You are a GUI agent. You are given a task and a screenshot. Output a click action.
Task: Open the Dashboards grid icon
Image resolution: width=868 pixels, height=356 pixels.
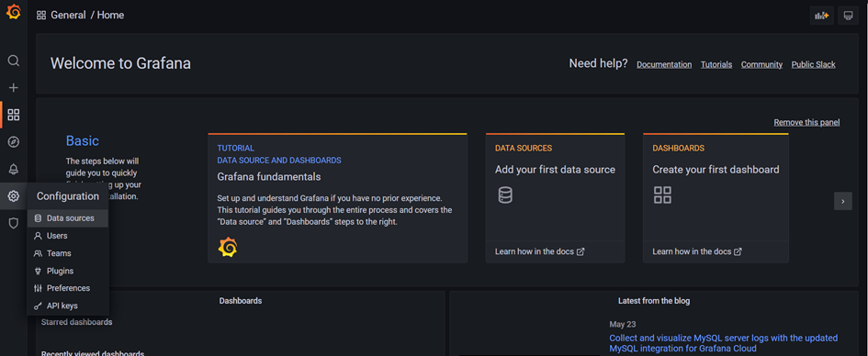click(13, 115)
